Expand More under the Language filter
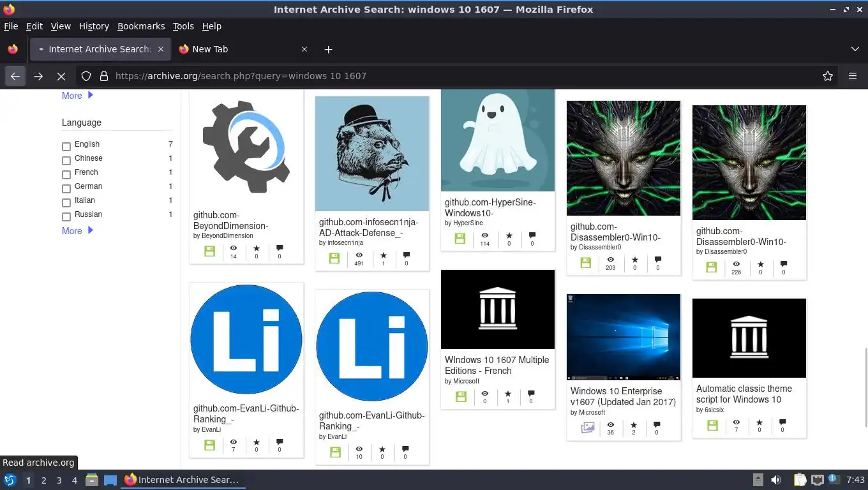 [77, 231]
